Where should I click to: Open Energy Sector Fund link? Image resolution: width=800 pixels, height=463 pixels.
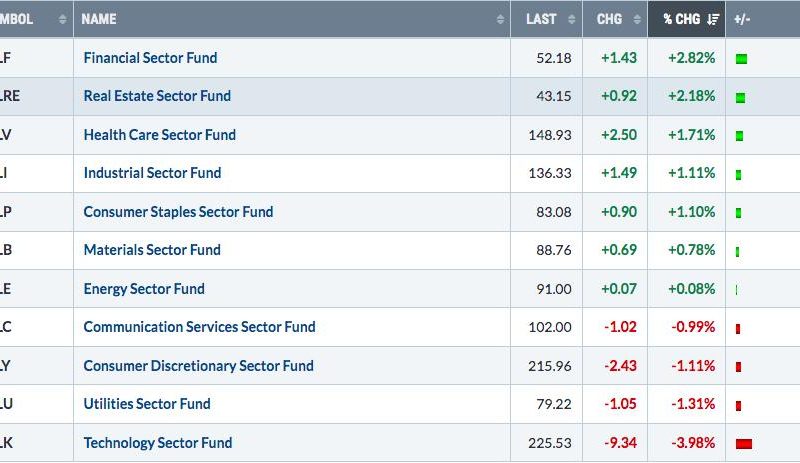pos(144,289)
